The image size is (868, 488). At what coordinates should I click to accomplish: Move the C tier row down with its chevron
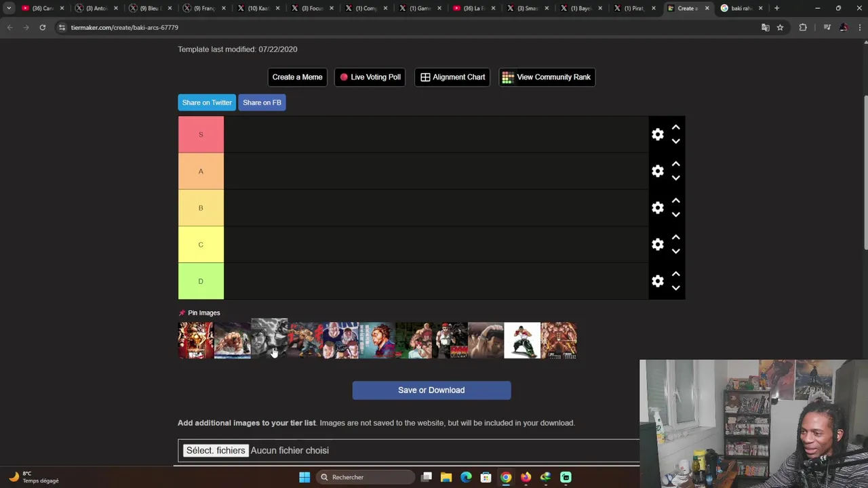pos(675,251)
